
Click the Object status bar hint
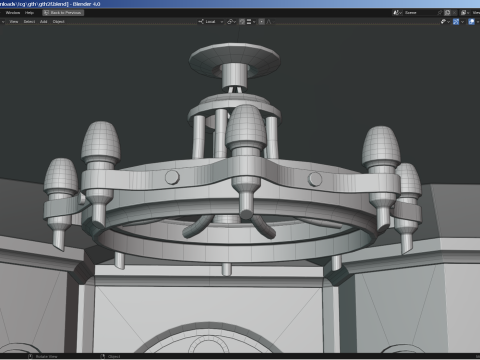pyautogui.click(x=110, y=357)
